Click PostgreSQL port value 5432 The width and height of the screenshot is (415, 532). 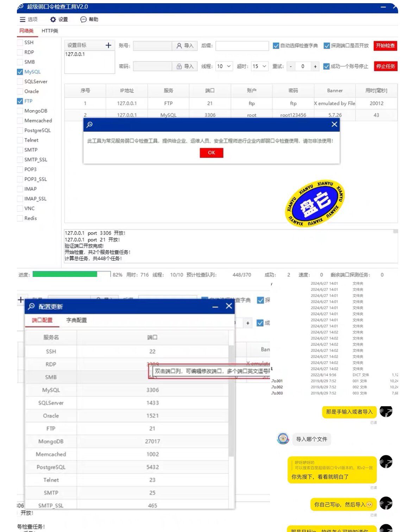[x=152, y=467]
